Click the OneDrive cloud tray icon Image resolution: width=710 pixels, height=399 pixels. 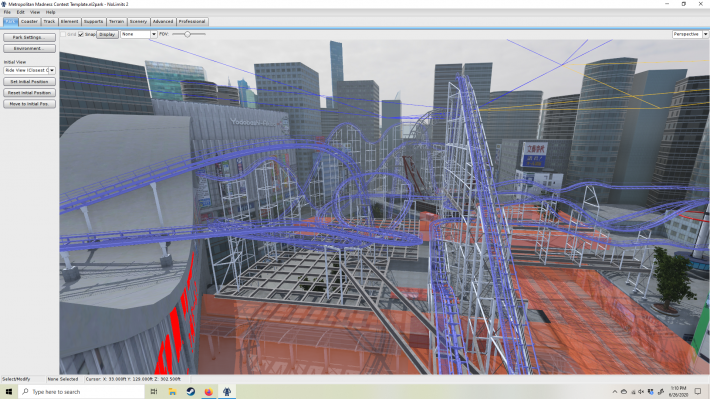pyautogui.click(x=624, y=392)
